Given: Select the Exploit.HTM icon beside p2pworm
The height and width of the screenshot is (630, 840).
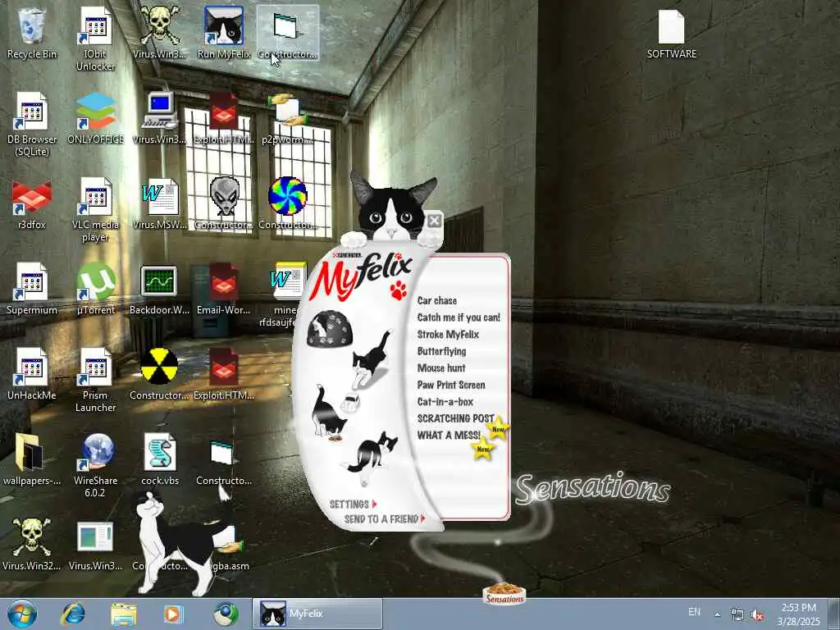Looking at the screenshot, I should point(224,118).
